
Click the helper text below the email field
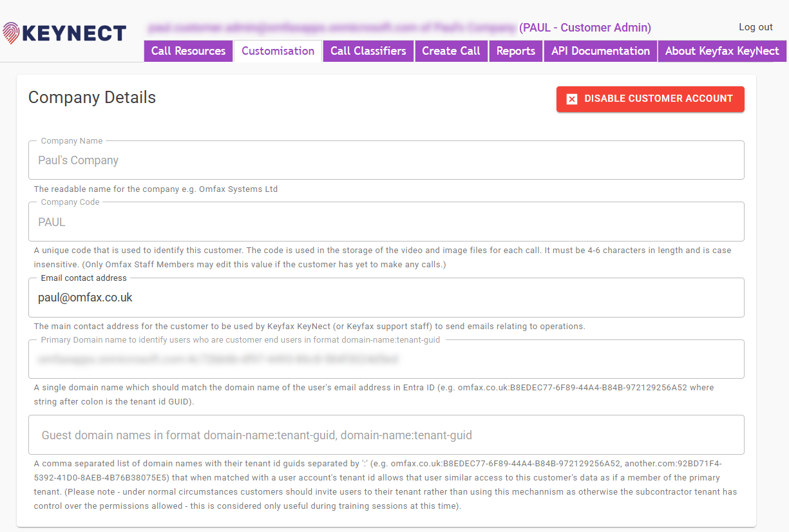tap(309, 327)
